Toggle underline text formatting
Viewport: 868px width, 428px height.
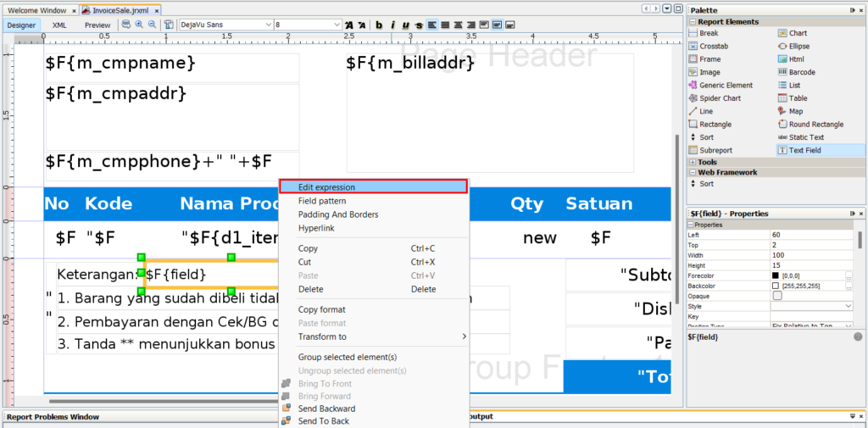(x=405, y=25)
